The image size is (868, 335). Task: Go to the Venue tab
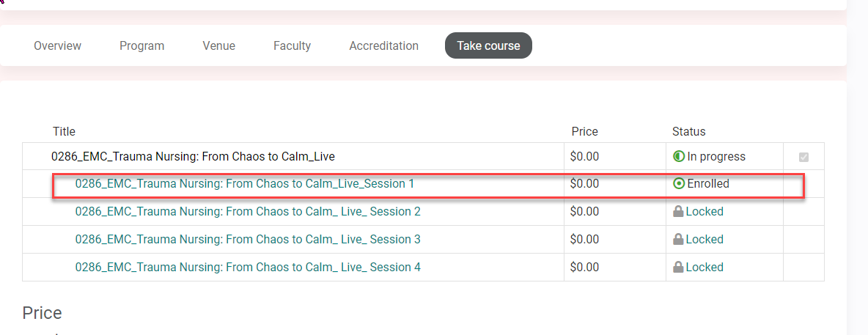[x=218, y=45]
